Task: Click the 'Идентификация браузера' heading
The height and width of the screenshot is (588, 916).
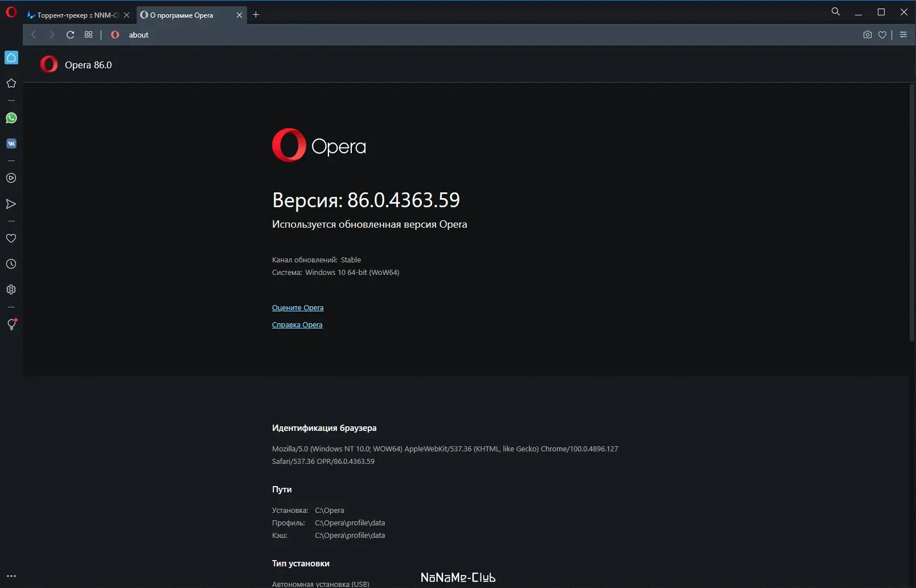Action: point(324,428)
